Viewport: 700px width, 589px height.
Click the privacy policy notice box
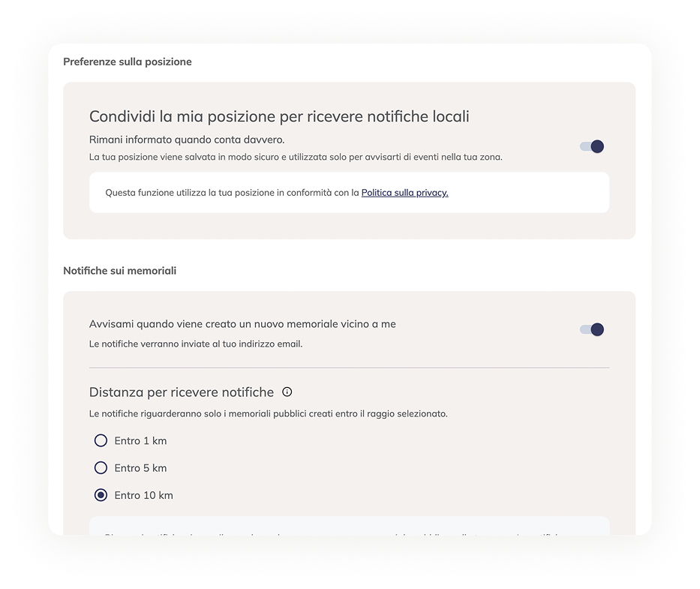click(350, 192)
